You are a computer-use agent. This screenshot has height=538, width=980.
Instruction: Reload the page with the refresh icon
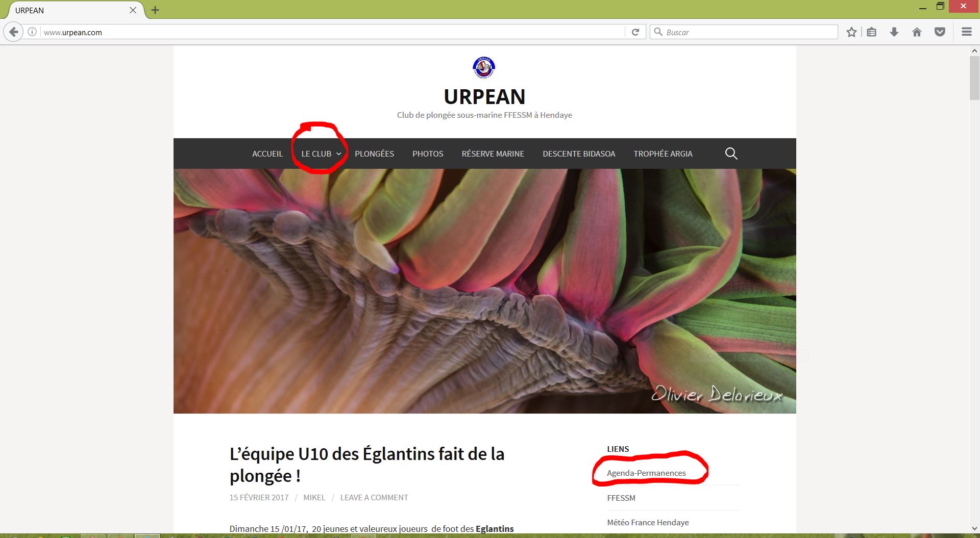635,32
